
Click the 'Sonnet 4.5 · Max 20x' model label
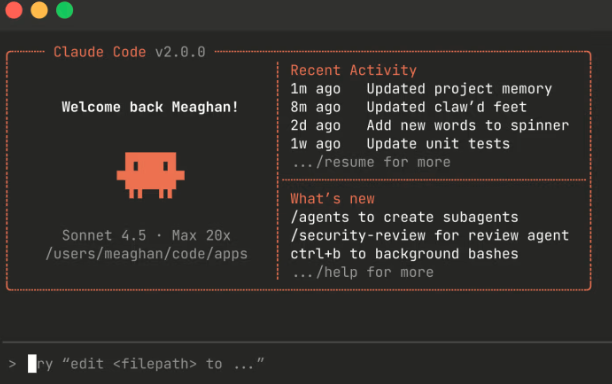point(146,236)
